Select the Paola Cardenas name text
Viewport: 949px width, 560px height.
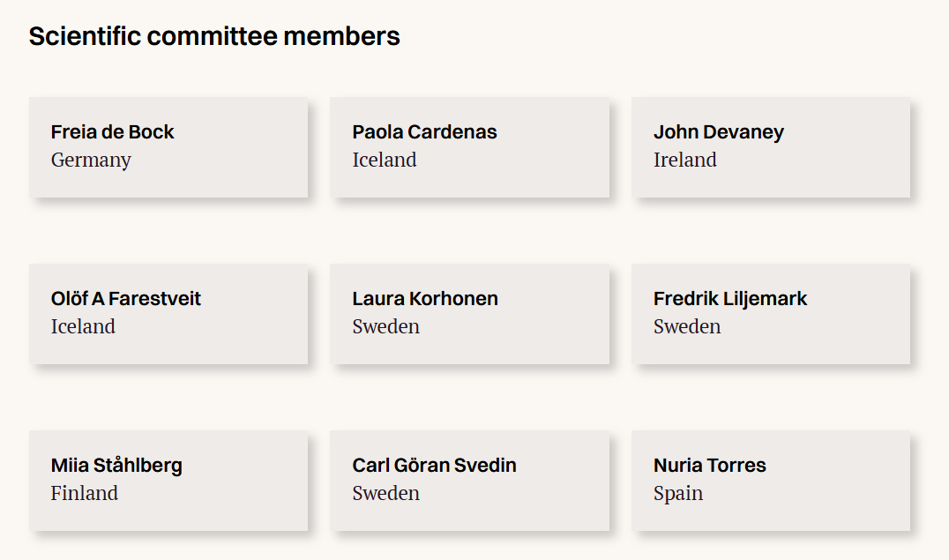(424, 132)
